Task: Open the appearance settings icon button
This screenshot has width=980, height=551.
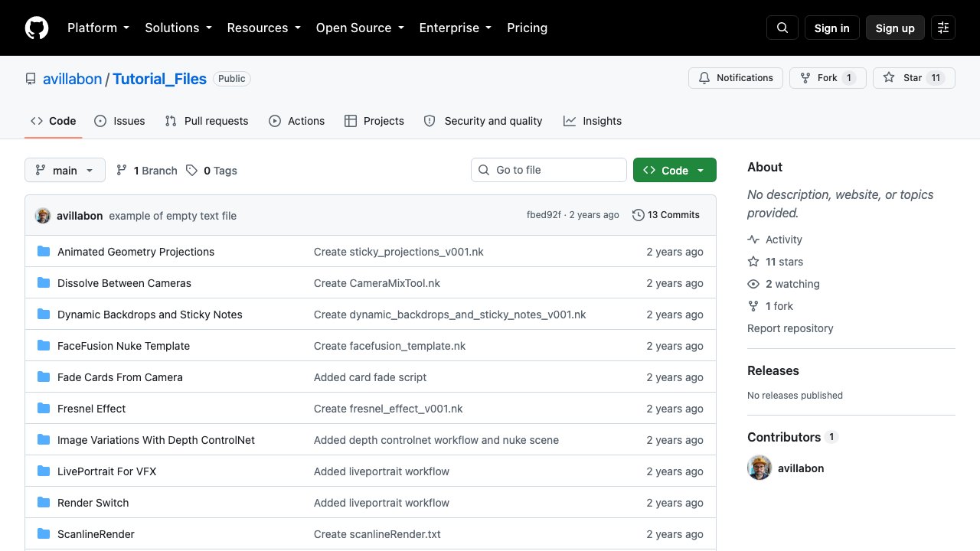Action: coord(943,28)
